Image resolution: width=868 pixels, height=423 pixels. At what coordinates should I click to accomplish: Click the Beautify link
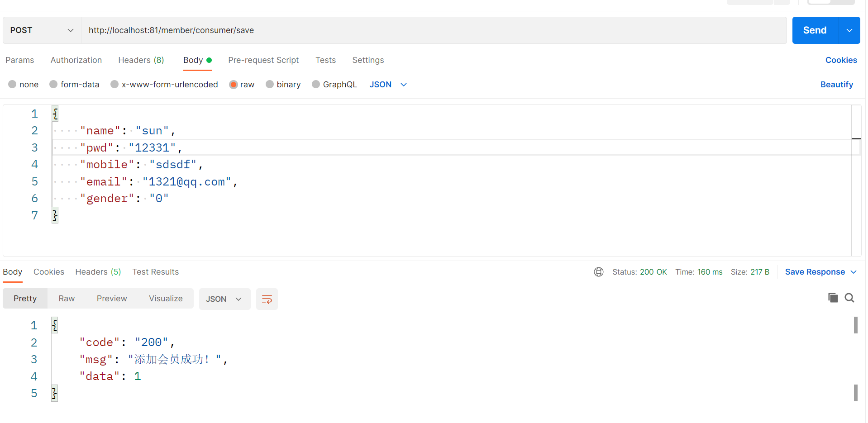click(x=836, y=85)
